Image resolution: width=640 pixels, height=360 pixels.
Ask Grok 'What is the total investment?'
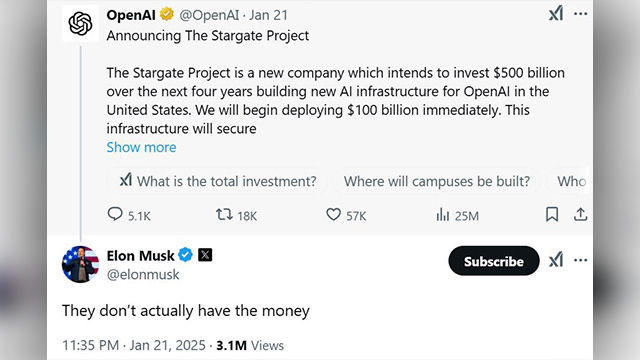point(217,181)
